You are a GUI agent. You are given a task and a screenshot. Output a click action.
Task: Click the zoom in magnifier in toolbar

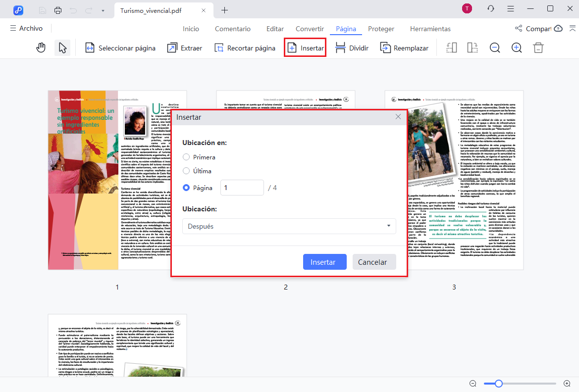coord(517,48)
